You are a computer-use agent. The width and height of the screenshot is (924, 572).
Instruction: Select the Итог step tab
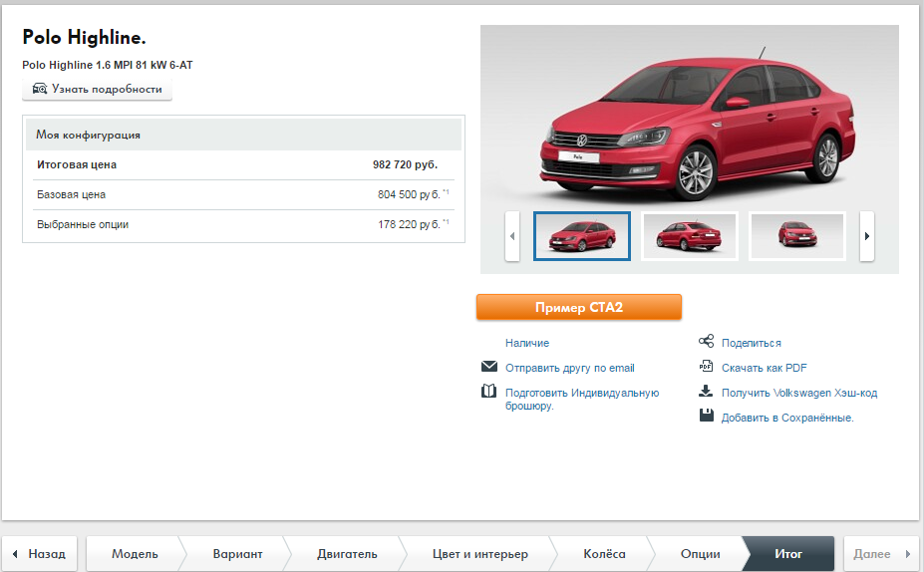[x=788, y=554]
